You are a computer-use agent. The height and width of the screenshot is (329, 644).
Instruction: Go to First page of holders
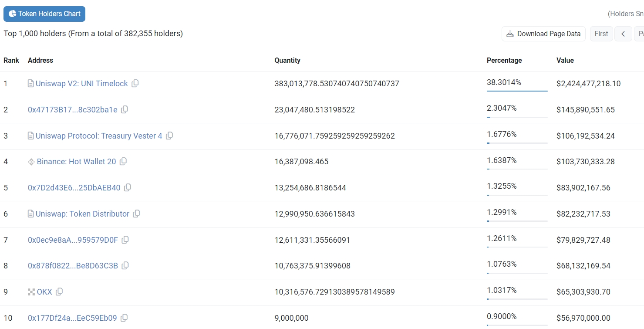[601, 34]
